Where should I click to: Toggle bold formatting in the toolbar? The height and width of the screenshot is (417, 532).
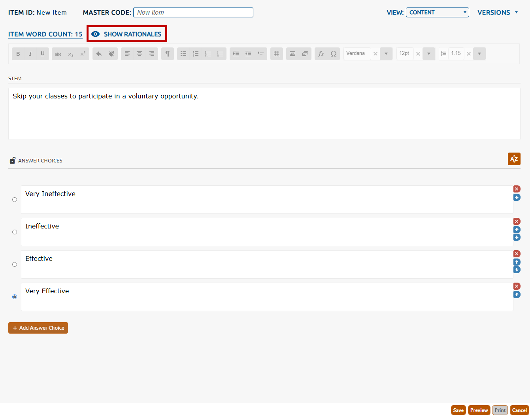pos(18,54)
